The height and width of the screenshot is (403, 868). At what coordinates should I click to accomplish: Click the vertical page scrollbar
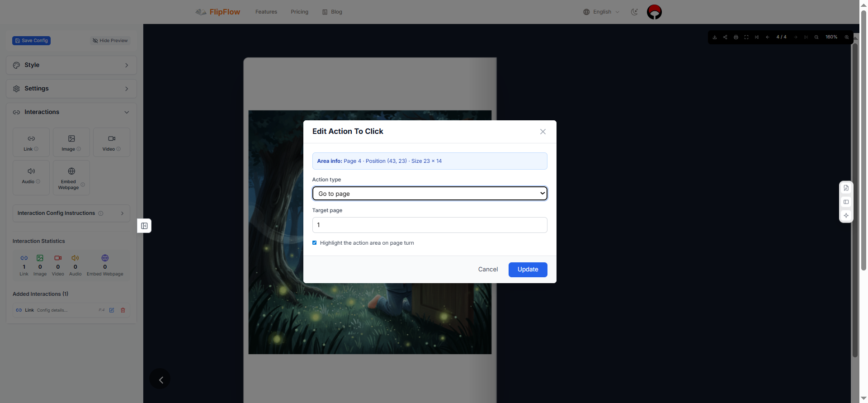coord(863,140)
